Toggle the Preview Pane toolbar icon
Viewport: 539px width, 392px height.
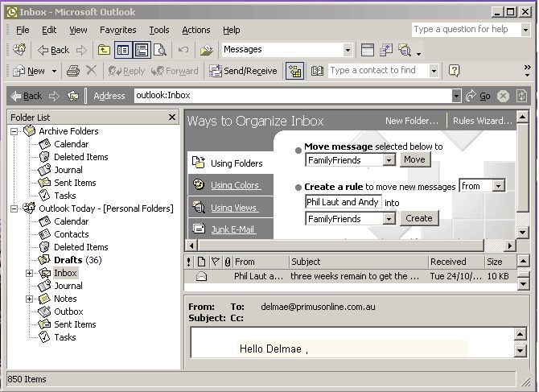[142, 50]
